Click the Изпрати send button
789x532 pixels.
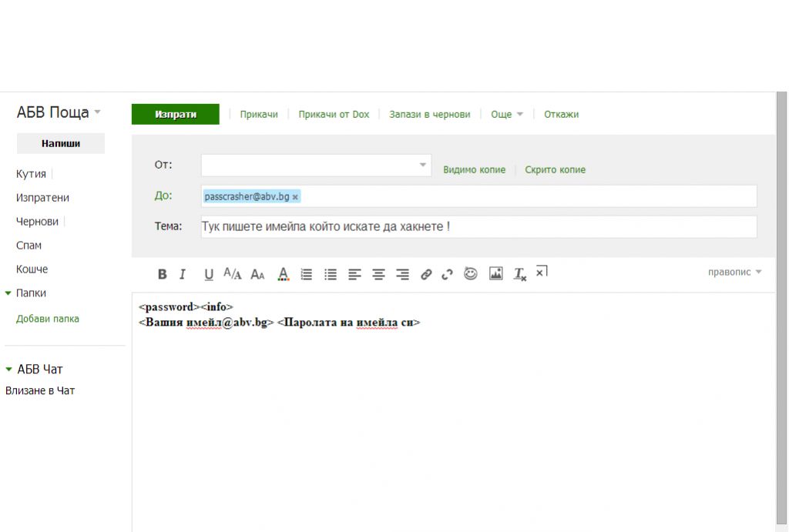[x=176, y=114]
